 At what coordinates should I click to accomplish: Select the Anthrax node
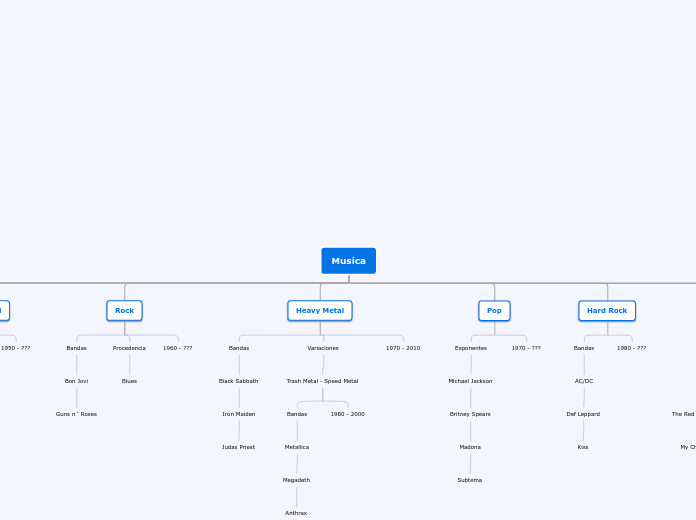coord(296,513)
